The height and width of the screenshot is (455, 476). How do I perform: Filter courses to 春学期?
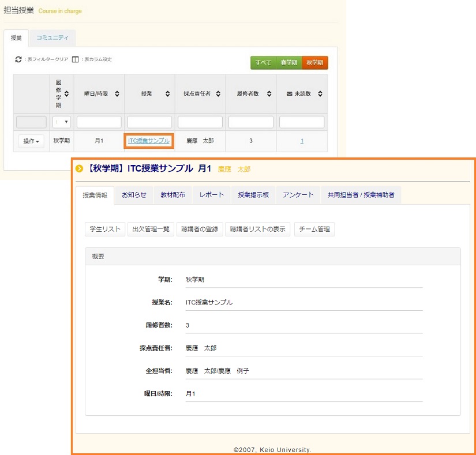pos(288,63)
